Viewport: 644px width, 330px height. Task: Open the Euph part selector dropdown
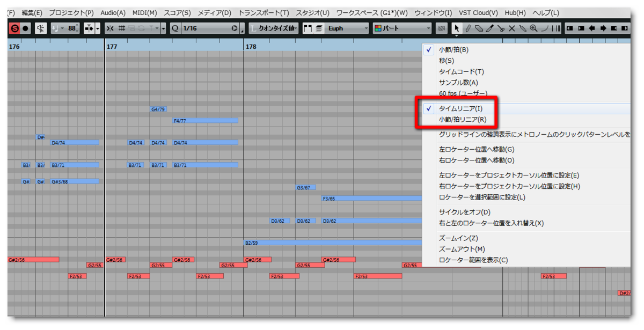coord(346,28)
